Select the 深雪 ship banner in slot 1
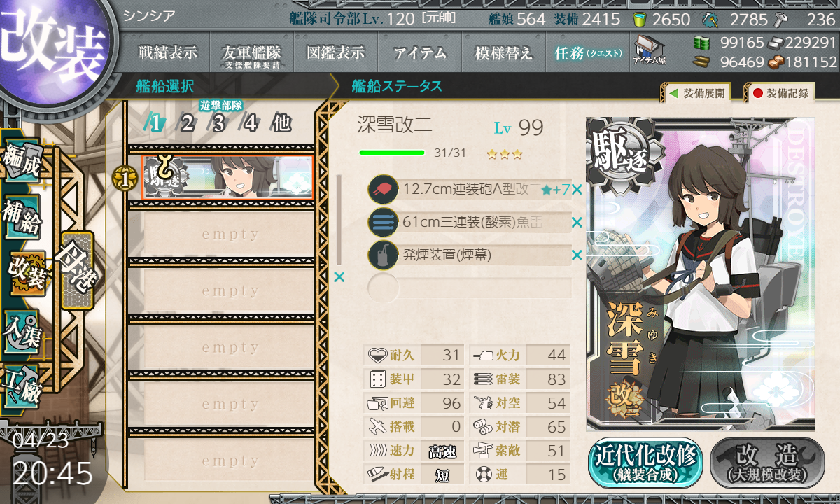 point(227,177)
